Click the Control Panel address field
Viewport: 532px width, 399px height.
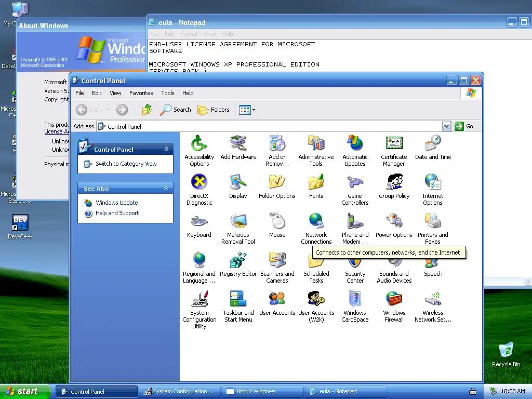(x=270, y=126)
